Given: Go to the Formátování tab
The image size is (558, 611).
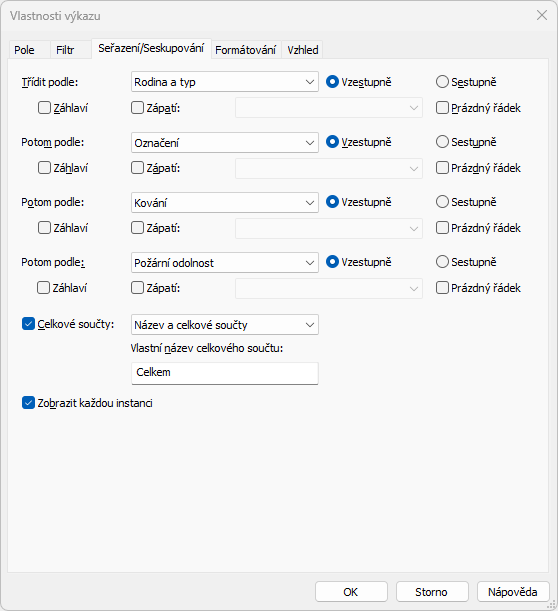Looking at the screenshot, I should (246, 50).
